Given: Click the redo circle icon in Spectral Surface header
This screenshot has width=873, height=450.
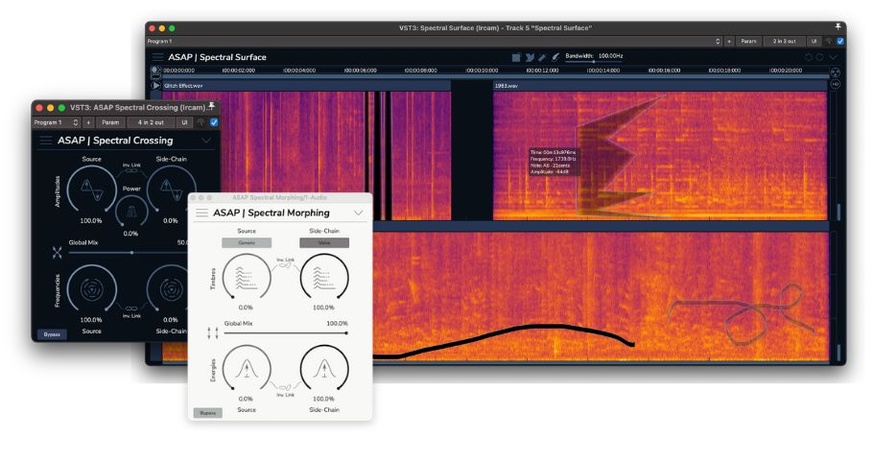Looking at the screenshot, I should 820,57.
